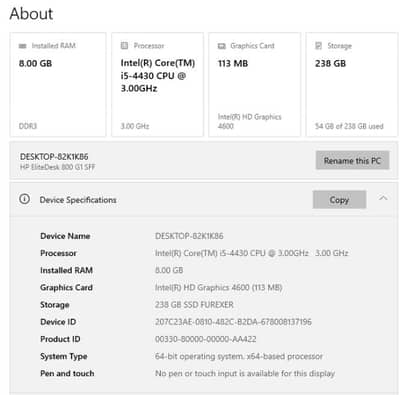The height and width of the screenshot is (395, 400).
Task: Click the Graphics Card monitor icon
Action: click(x=222, y=46)
